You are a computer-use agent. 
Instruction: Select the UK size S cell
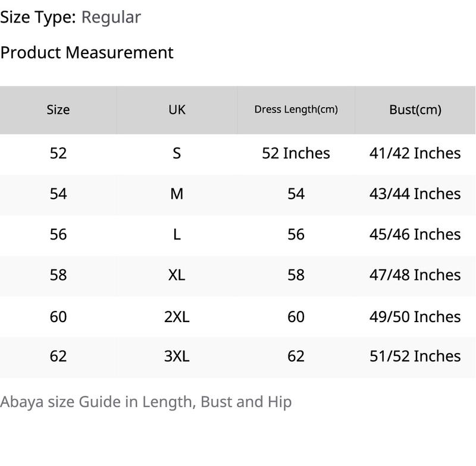click(x=177, y=153)
